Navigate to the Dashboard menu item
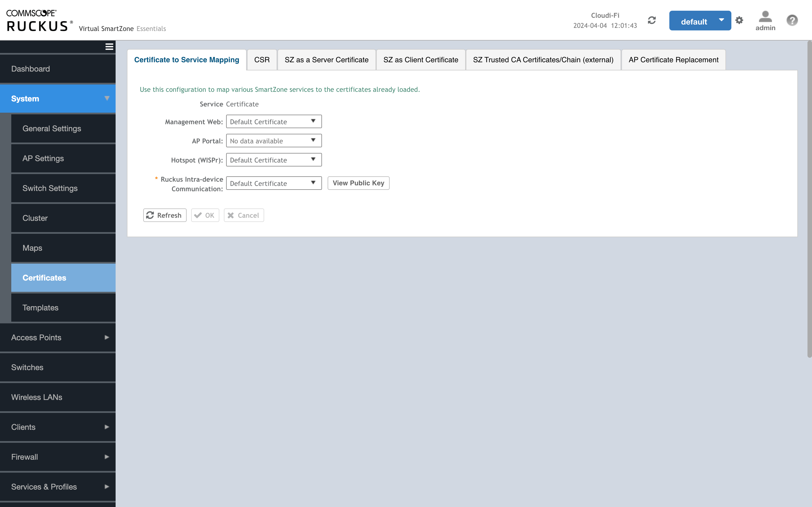 coord(30,68)
